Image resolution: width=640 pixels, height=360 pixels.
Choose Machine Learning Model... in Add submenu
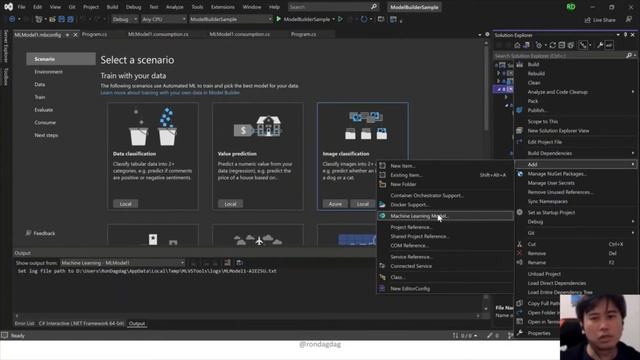point(445,216)
